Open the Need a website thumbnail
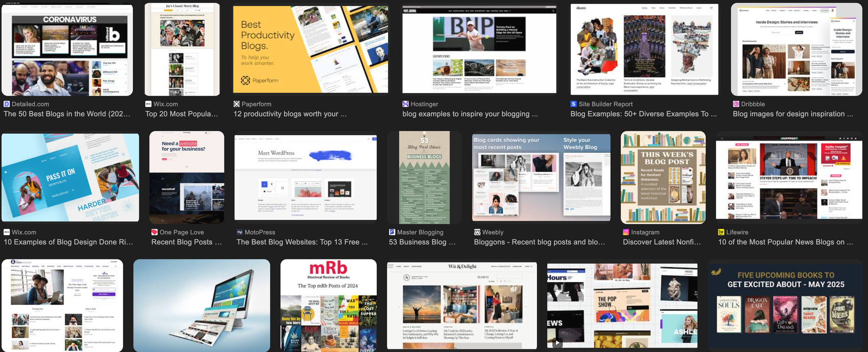Screen dimensions: 868x352 (x=187, y=177)
